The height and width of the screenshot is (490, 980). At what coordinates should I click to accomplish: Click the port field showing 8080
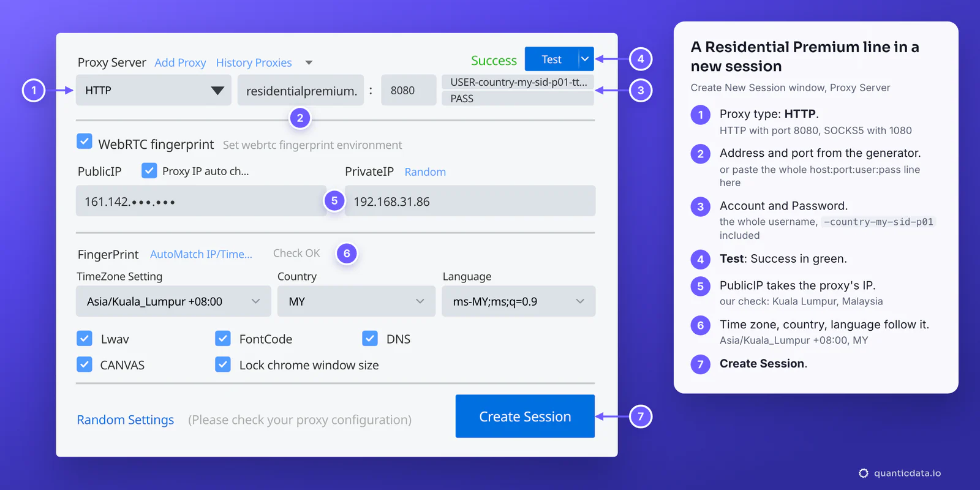408,90
